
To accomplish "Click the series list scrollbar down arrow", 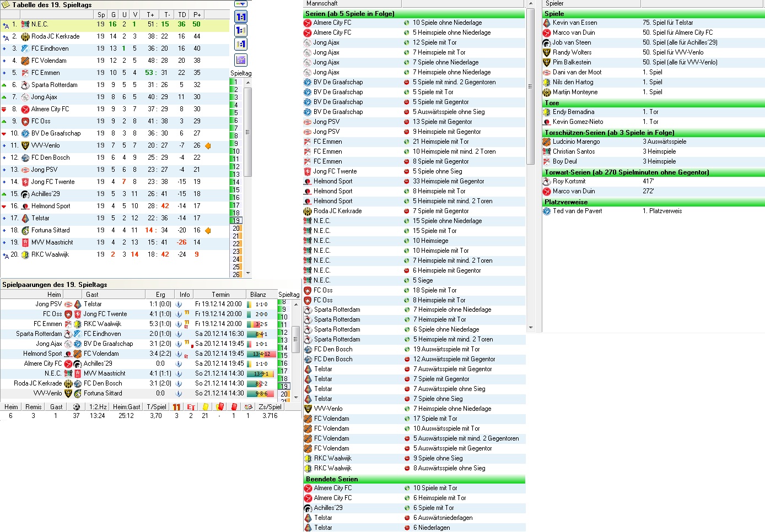I will [531, 328].
